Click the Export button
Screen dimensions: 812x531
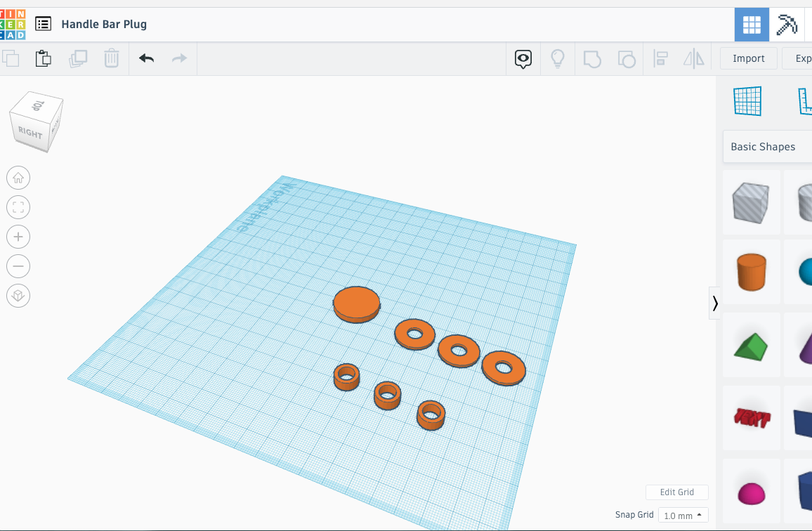tap(797, 58)
